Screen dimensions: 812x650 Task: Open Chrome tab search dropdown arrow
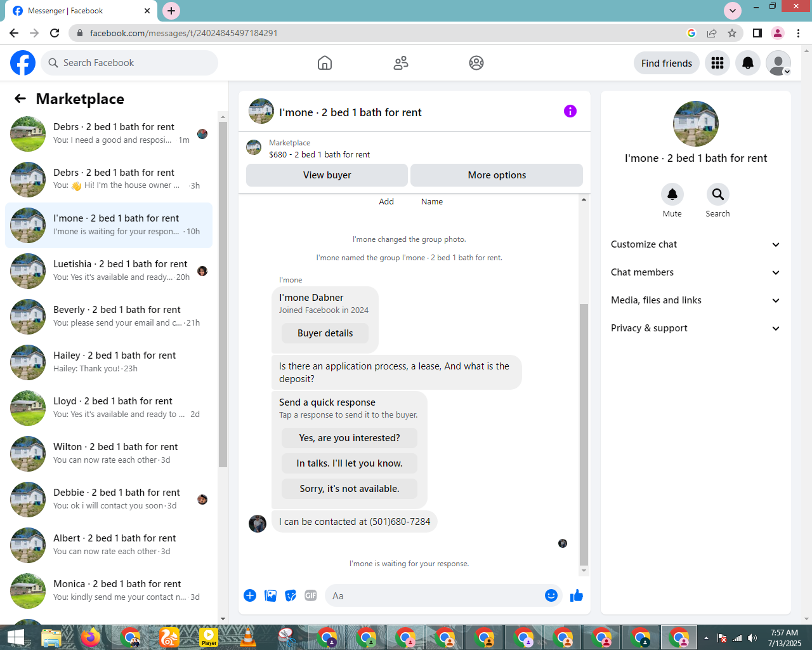(733, 11)
